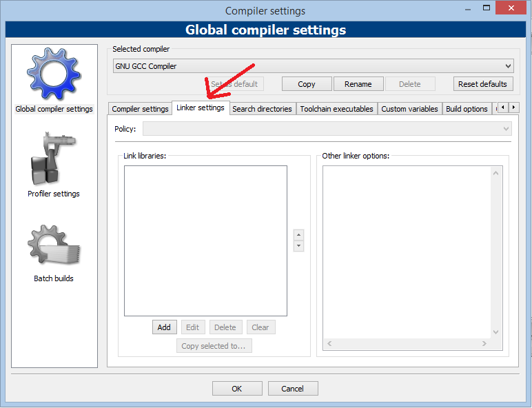
Task: Open Global compiler settings gear icon
Action: pos(54,74)
